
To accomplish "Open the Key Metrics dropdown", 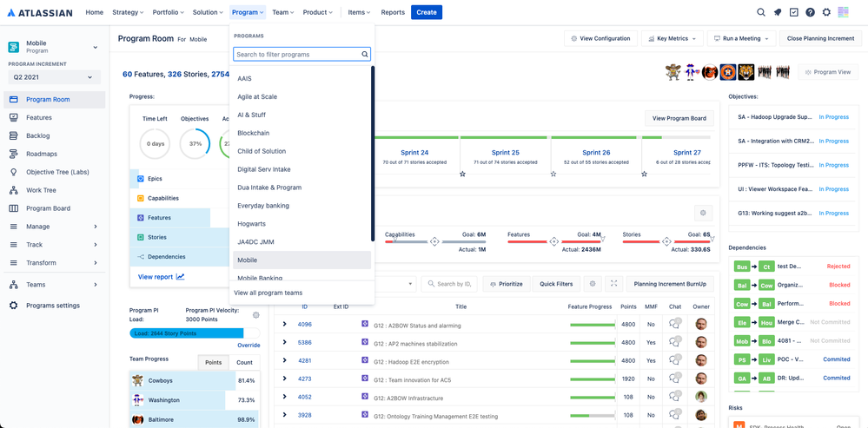I will 673,39.
